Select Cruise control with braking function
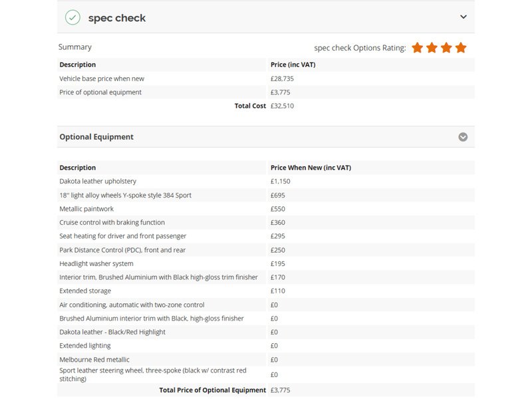Image resolution: width=532 pixels, height=399 pixels. click(x=112, y=223)
